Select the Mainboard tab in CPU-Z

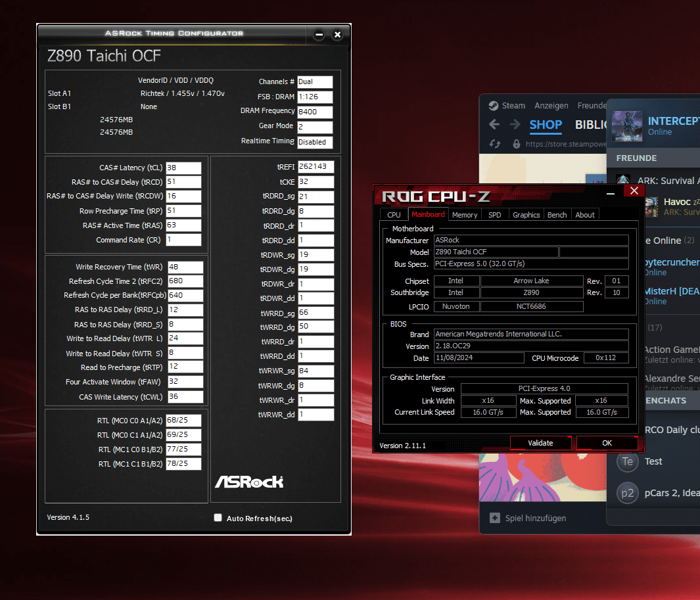point(428,214)
